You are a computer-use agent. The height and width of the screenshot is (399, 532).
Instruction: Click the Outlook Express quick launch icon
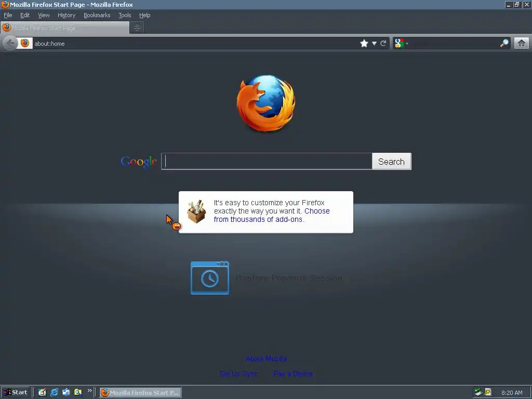(x=66, y=392)
